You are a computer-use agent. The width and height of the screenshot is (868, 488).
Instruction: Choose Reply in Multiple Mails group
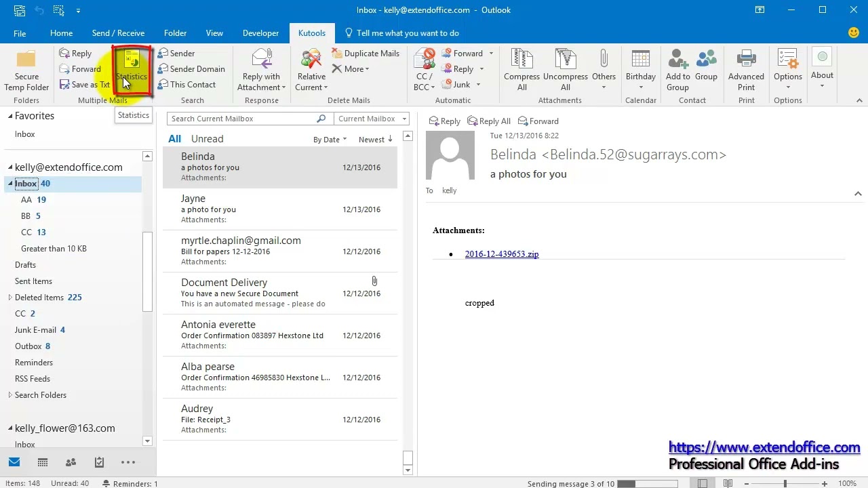tap(75, 54)
